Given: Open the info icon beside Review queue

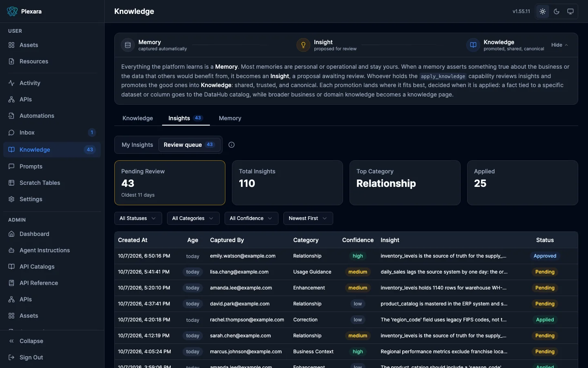Looking at the screenshot, I should (232, 145).
